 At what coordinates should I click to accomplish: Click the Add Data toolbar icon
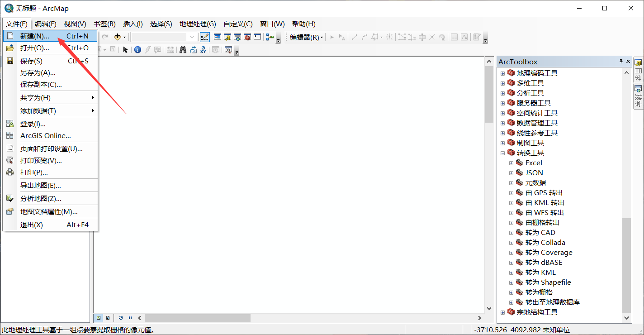118,37
